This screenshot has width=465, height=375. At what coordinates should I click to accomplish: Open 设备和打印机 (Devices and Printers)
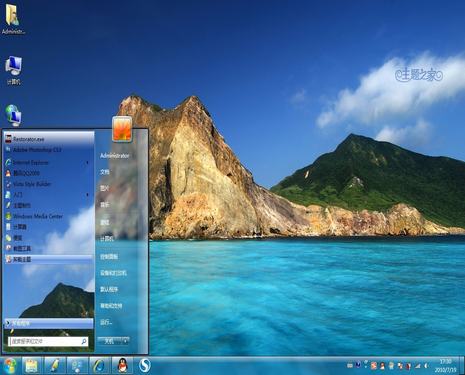point(113,273)
